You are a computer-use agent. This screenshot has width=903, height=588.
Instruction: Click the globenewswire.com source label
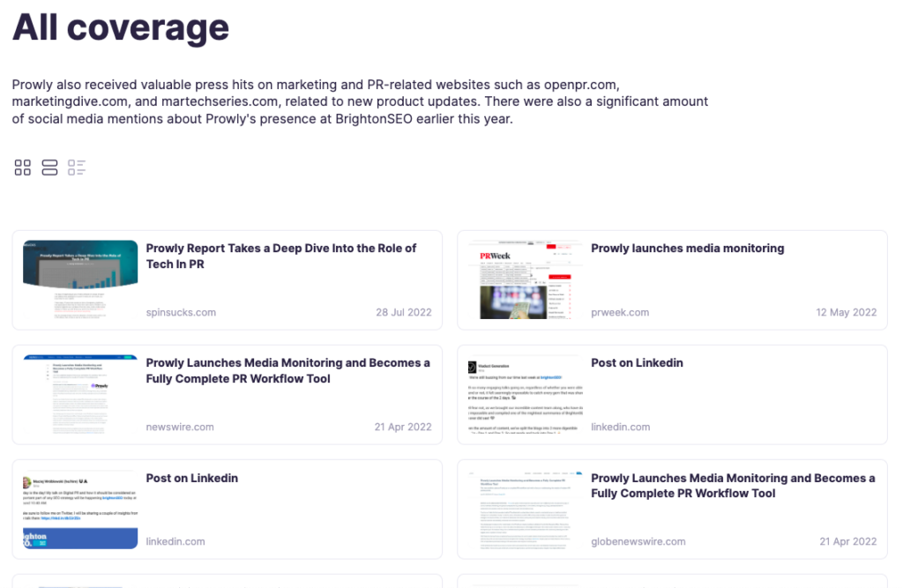click(x=638, y=541)
